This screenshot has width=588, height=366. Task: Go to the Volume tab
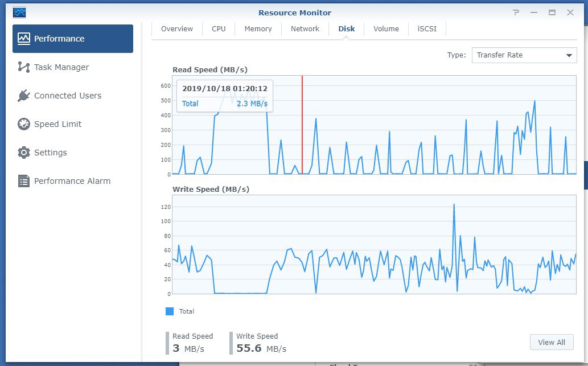click(386, 29)
